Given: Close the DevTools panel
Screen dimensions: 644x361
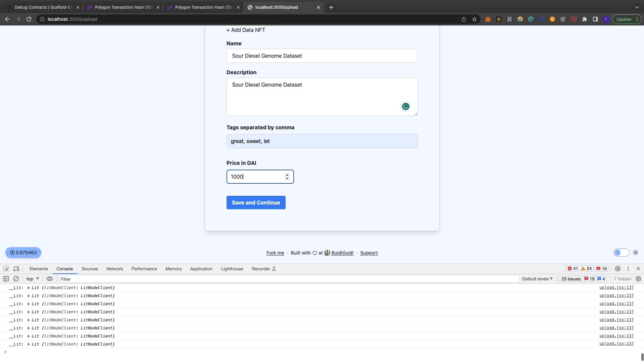Looking at the screenshot, I should tap(638, 269).
